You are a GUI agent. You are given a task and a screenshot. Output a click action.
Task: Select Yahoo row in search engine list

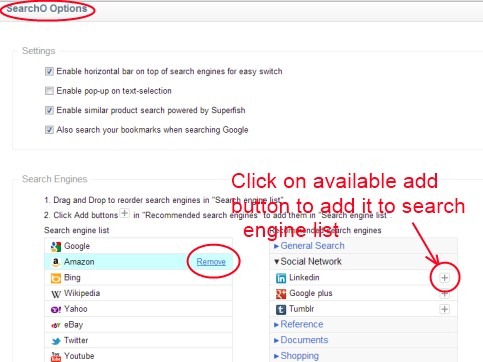(138, 309)
